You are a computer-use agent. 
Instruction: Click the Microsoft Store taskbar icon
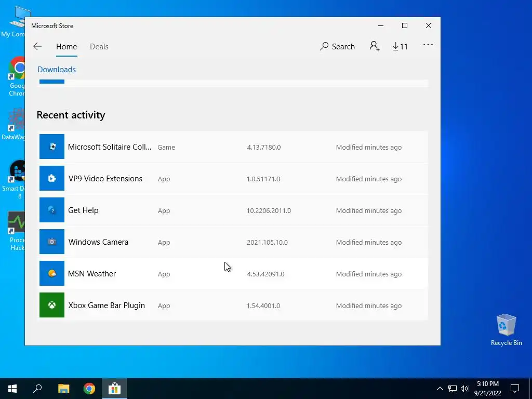click(115, 389)
